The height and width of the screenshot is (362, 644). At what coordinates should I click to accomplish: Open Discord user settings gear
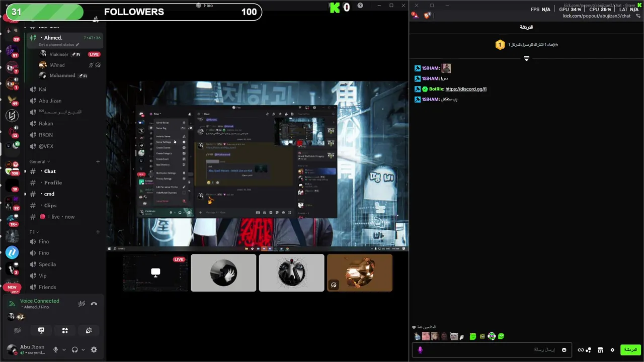[x=94, y=349]
